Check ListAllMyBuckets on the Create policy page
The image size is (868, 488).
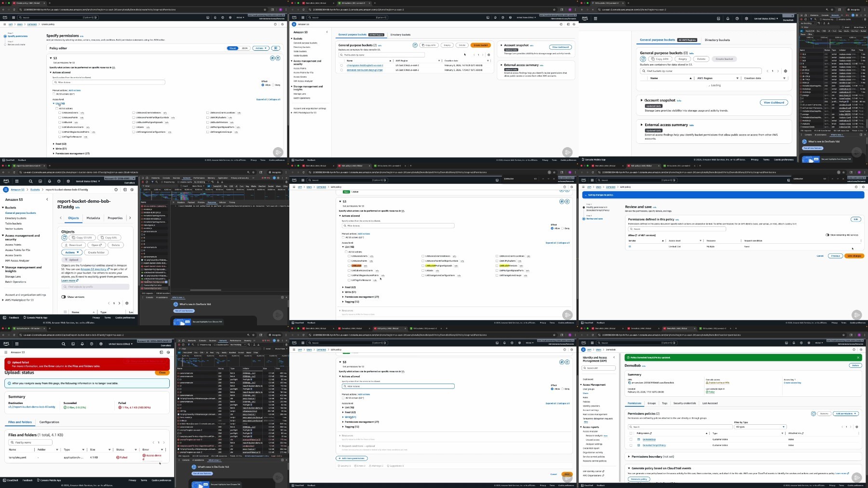(x=208, y=118)
